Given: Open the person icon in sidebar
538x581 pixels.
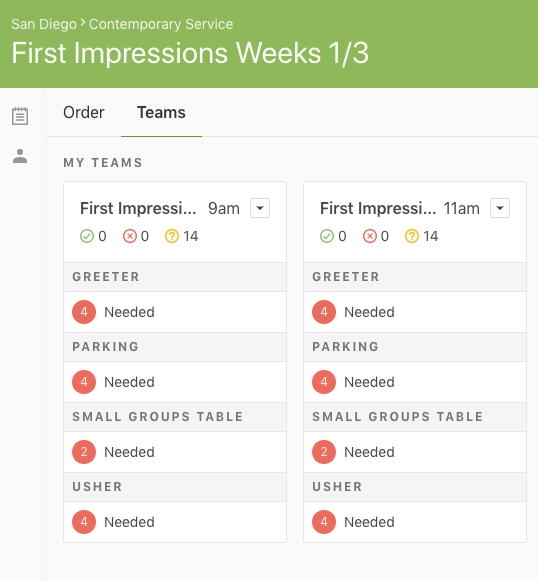Looking at the screenshot, I should click(x=20, y=156).
